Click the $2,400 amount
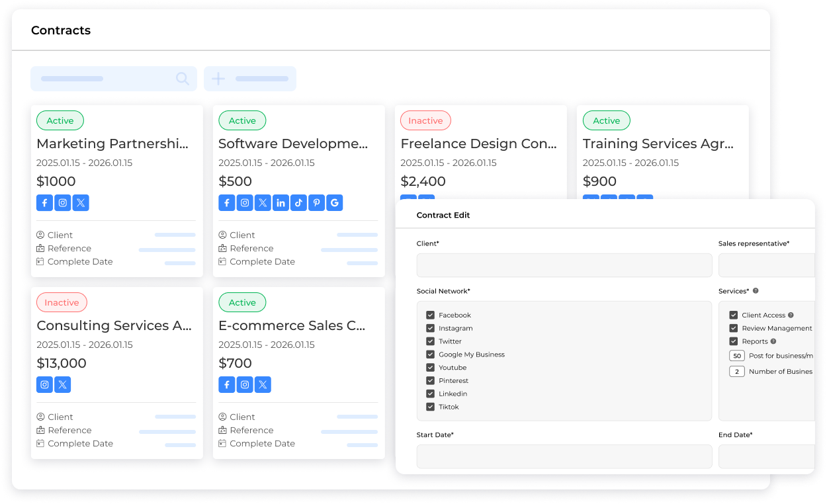The height and width of the screenshot is (504, 827). (423, 181)
